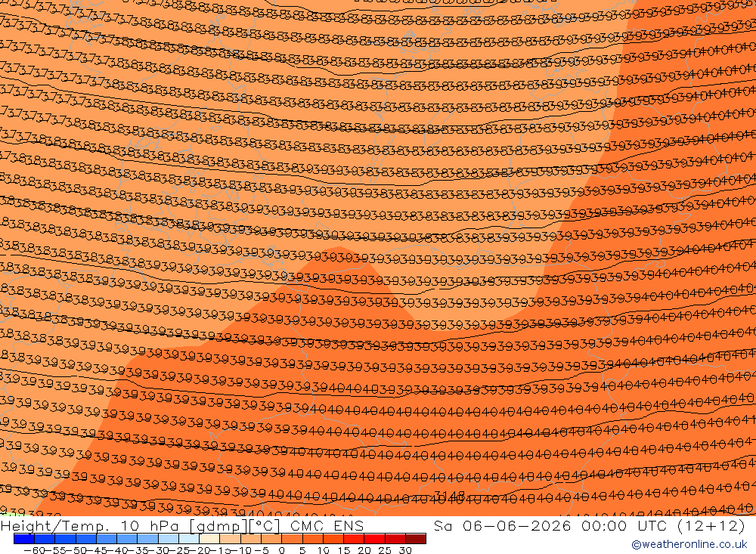Screen dimensions: 756x554
Task: Click the '3148' contour height label on the map
Action: (449, 496)
